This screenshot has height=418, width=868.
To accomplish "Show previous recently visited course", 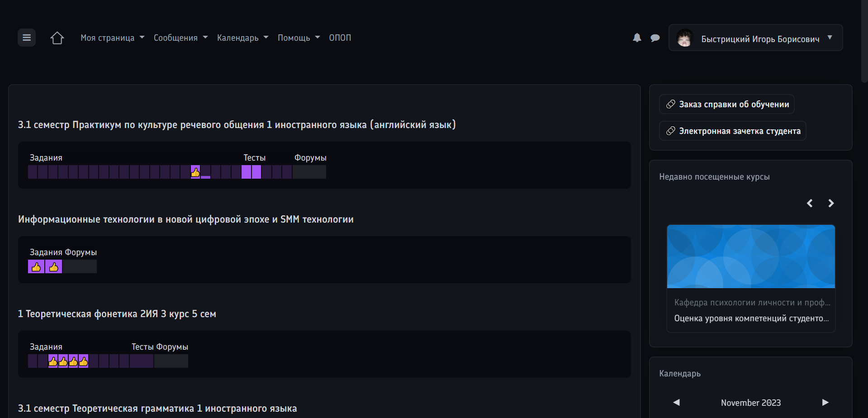I will coord(810,203).
